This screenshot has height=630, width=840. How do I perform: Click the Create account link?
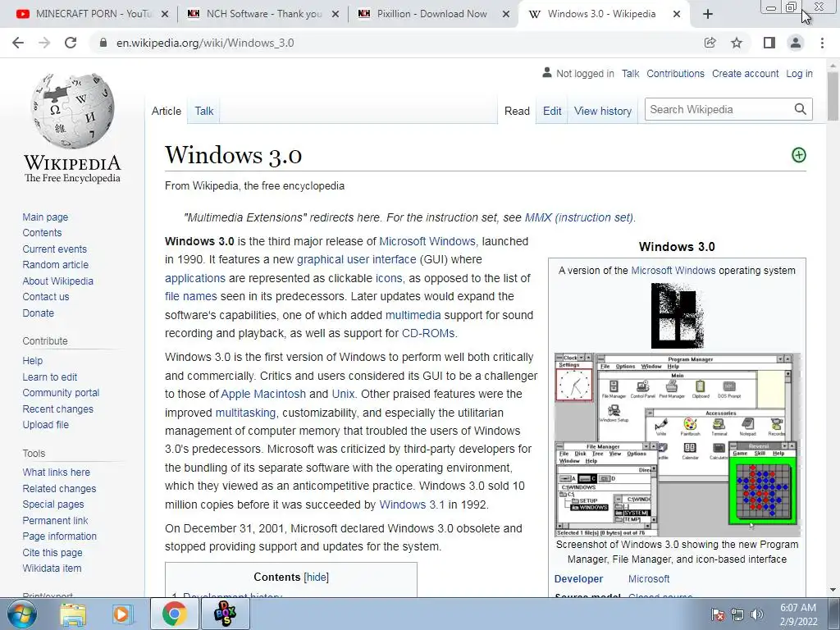[x=745, y=73]
